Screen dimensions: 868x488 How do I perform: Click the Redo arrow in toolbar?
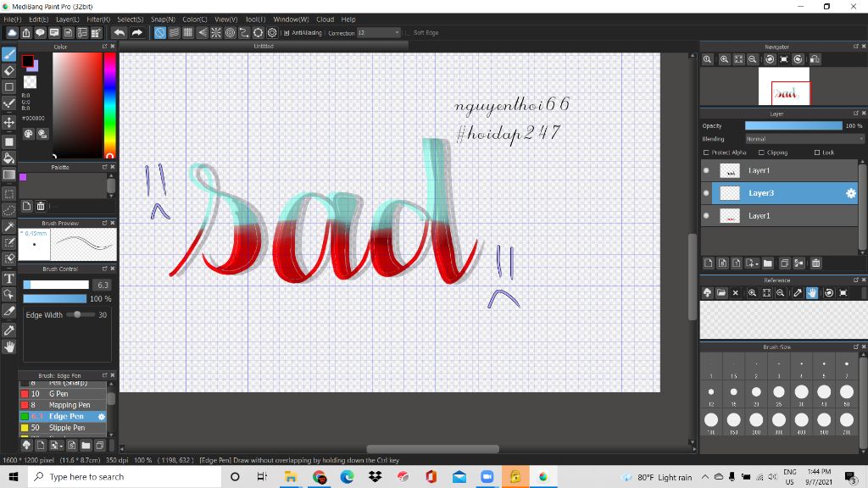[136, 33]
